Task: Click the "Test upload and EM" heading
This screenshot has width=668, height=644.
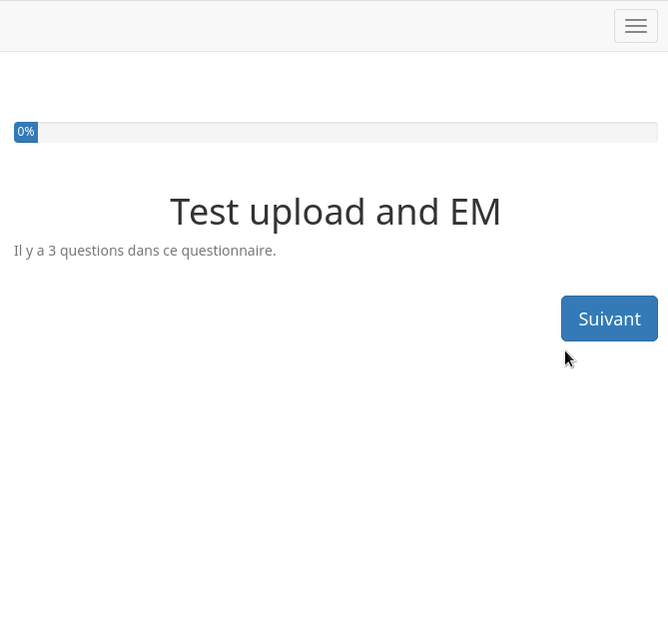Action: [335, 212]
